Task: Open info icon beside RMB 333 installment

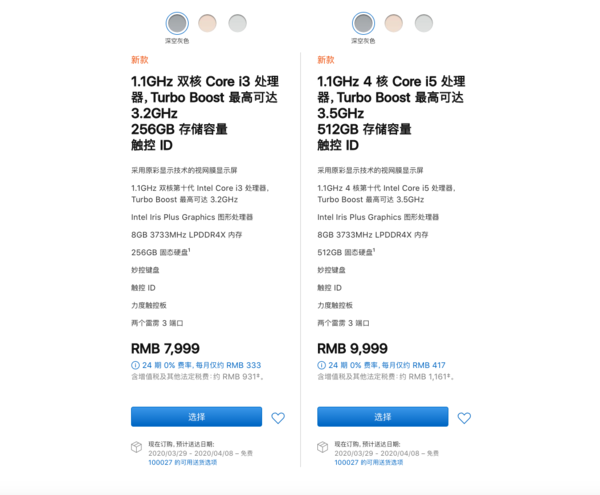Action: (135, 365)
